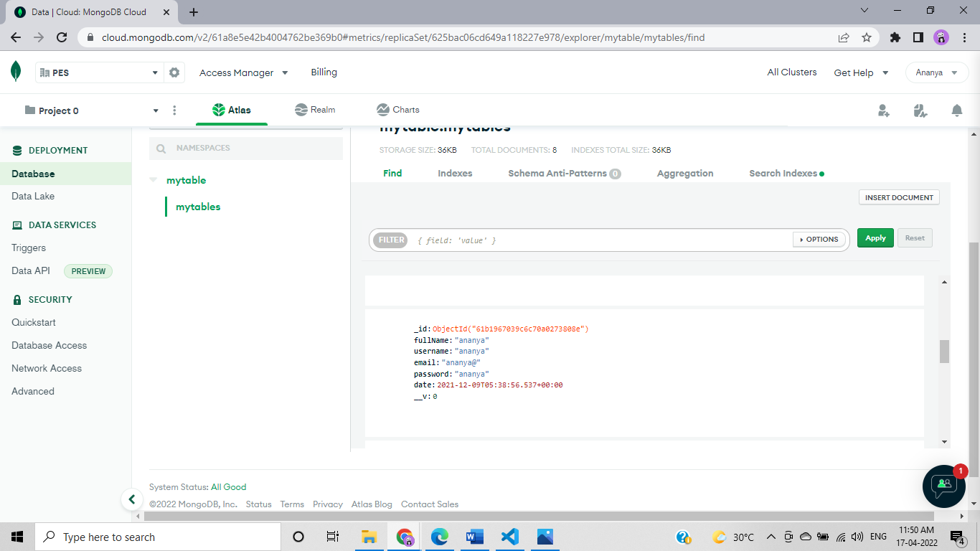Open Billing link
This screenshot has width=980, height=551.
point(324,72)
